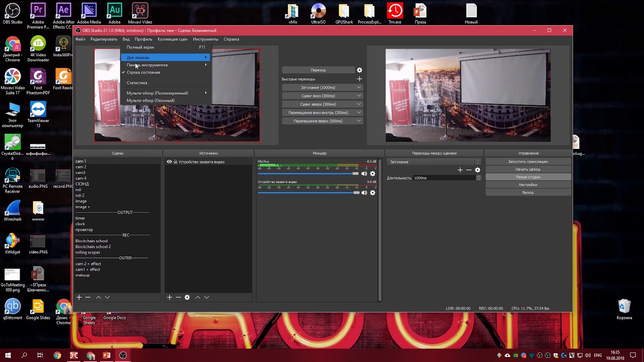
Task: Move scene up arrow
Action: tap(99, 297)
